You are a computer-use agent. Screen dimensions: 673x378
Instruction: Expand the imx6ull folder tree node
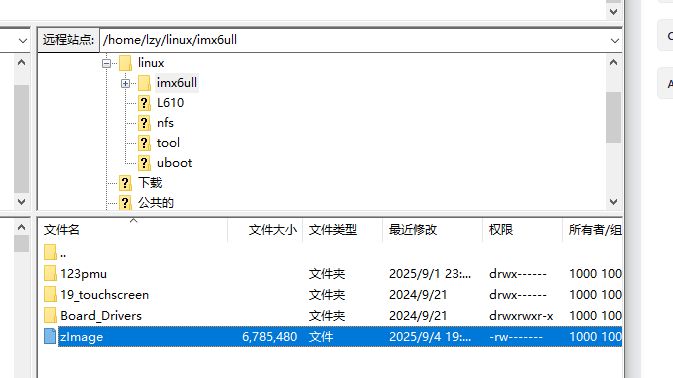(x=125, y=83)
